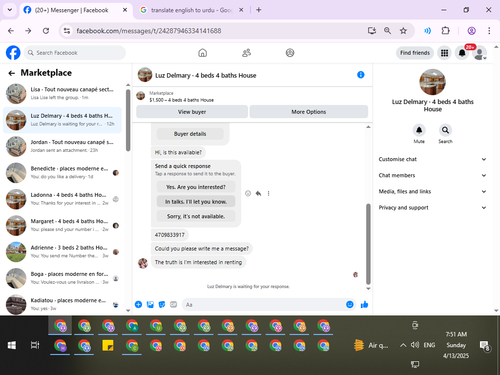Screen dimensions: 500x375
Task: Open Luz Delmary profile picture in side panel
Action: tap(432, 82)
